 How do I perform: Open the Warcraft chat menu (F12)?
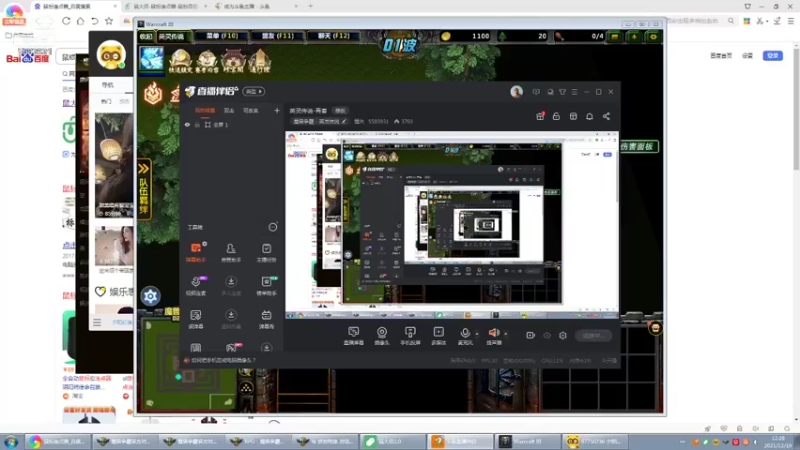point(334,36)
